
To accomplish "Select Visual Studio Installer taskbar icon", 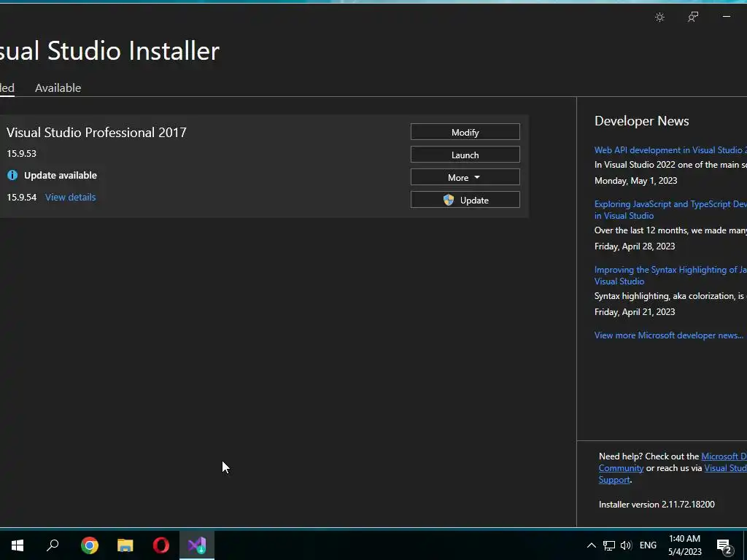I will tap(197, 545).
